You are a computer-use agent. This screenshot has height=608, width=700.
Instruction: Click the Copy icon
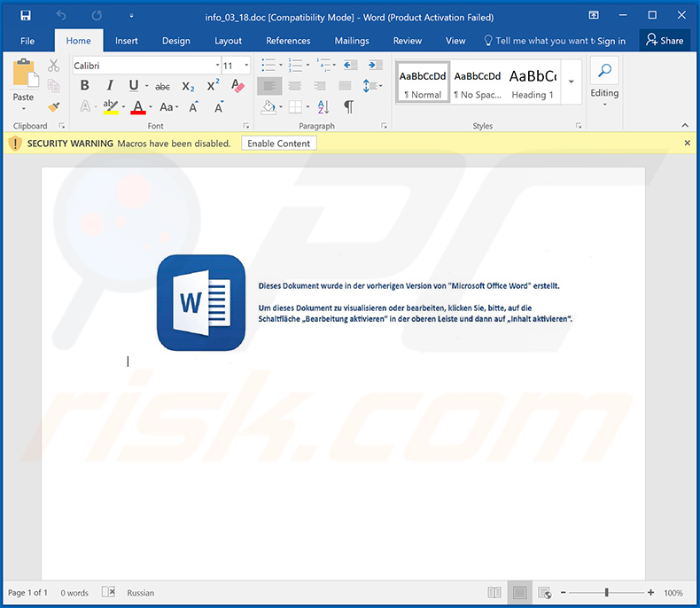tap(53, 86)
